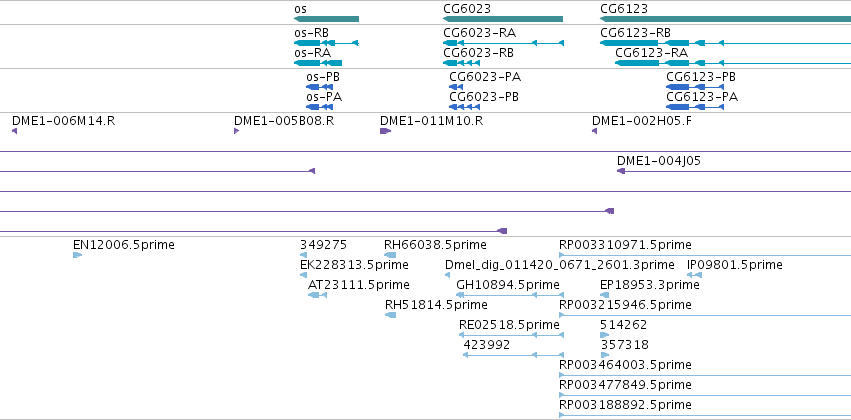Click the DME1-006M14.R label

click(63, 120)
